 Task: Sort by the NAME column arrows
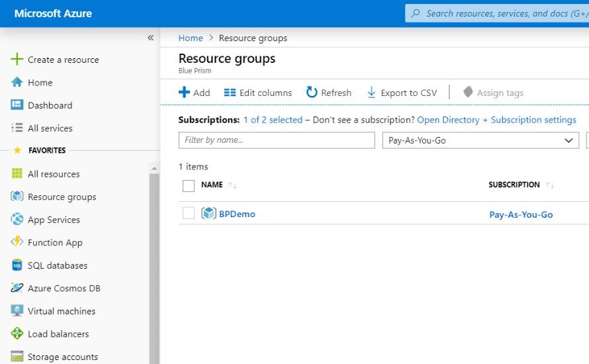[x=232, y=185]
